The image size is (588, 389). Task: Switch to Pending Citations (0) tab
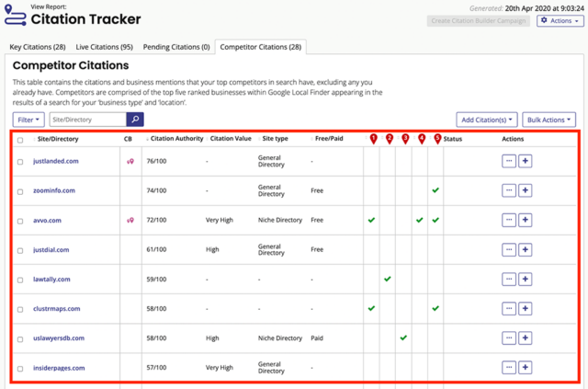(x=176, y=47)
